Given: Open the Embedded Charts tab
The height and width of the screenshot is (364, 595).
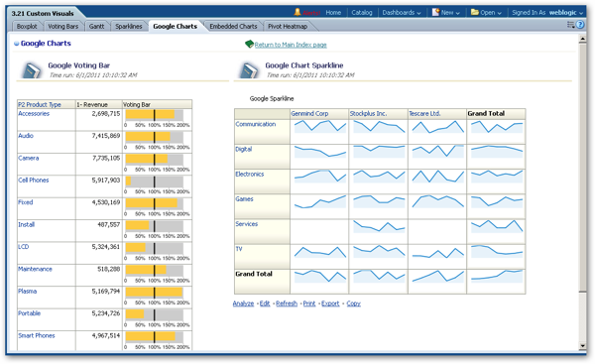Looking at the screenshot, I should (233, 26).
